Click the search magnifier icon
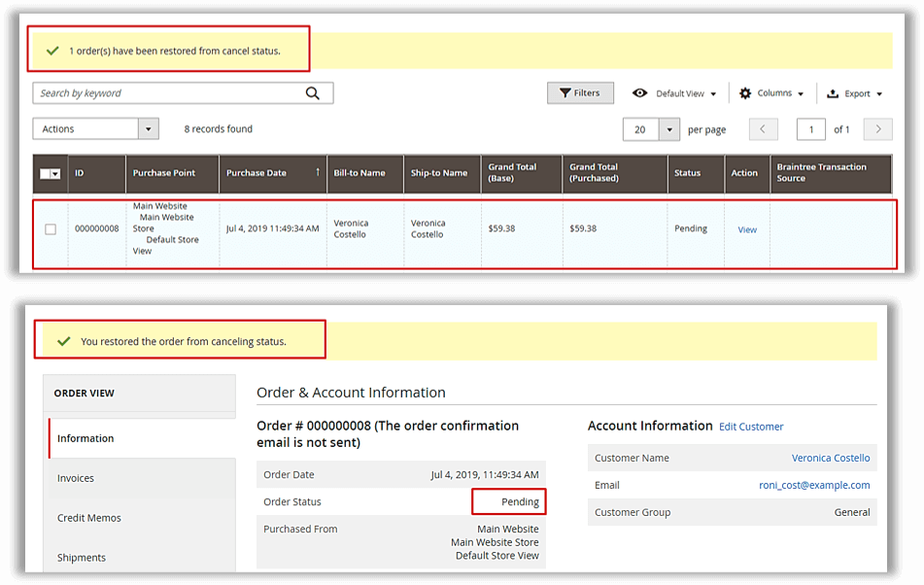This screenshot has height=585, width=924. click(x=312, y=93)
